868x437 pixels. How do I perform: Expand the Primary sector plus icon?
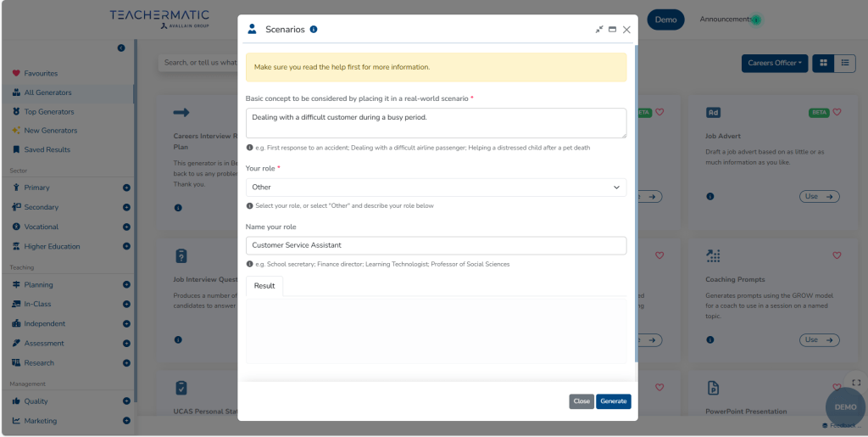coord(126,188)
